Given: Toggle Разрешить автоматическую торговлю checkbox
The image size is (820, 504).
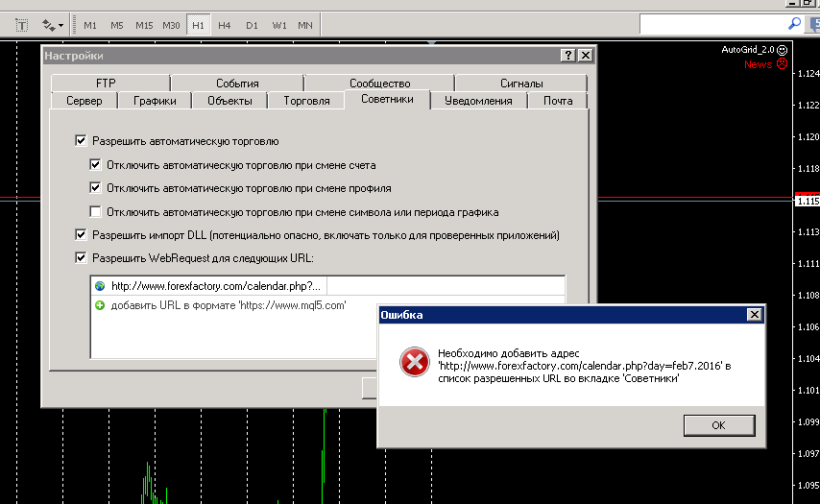Looking at the screenshot, I should click(x=81, y=140).
